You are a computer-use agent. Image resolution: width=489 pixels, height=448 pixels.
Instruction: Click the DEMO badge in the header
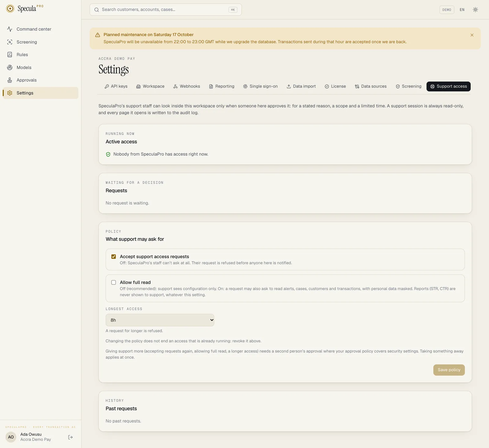[x=447, y=10]
